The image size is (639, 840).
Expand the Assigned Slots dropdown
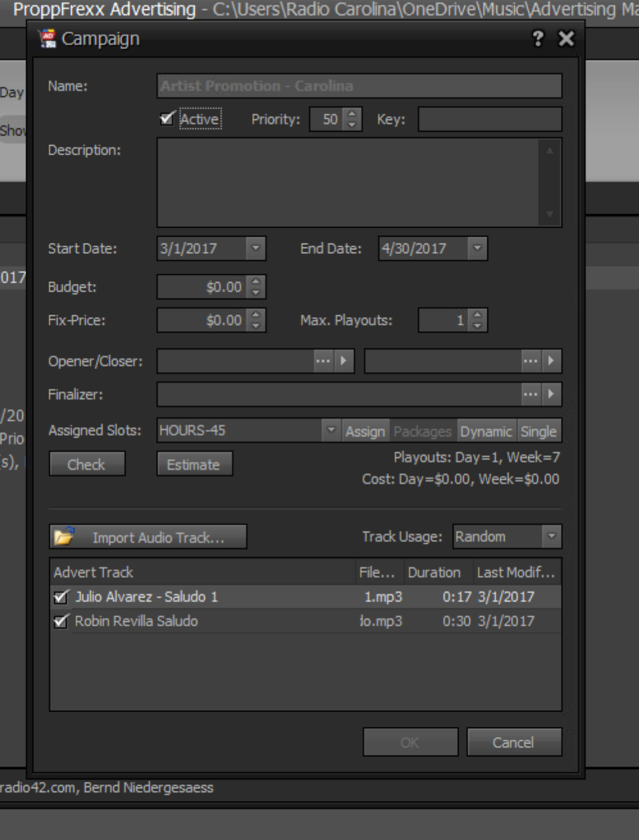pyautogui.click(x=331, y=431)
